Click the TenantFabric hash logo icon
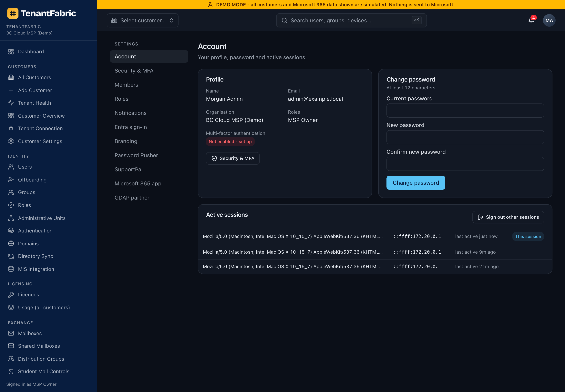 13,13
